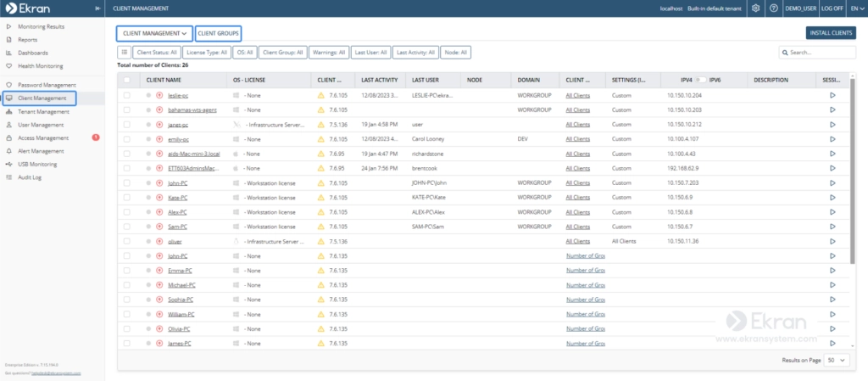
Task: Open Dashboards in sidebar
Action: point(33,53)
